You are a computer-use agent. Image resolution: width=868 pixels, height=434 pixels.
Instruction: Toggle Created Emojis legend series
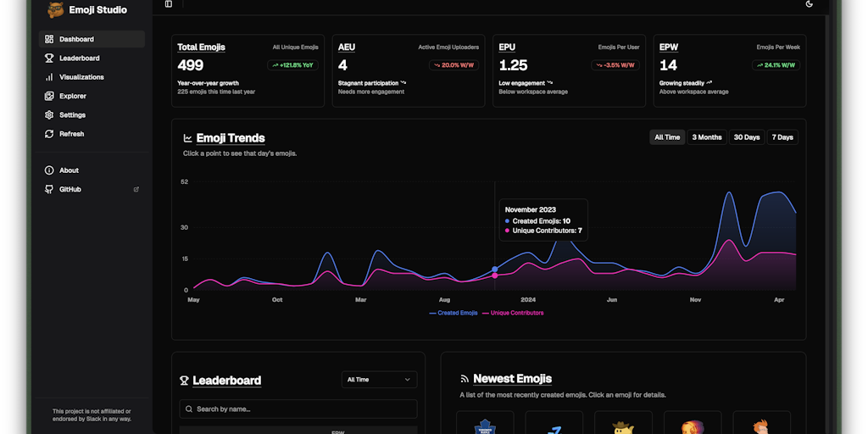(x=453, y=314)
